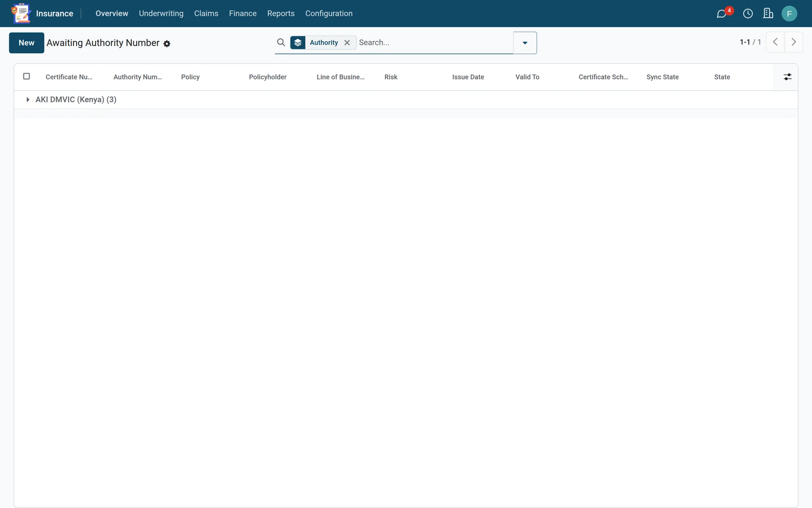Click the Authority group-by layers icon

[298, 42]
